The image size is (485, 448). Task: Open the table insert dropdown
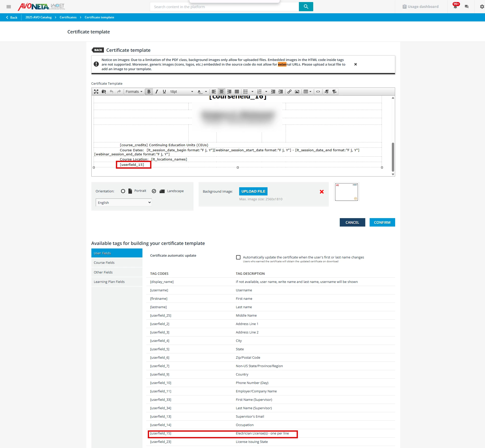(x=308, y=92)
